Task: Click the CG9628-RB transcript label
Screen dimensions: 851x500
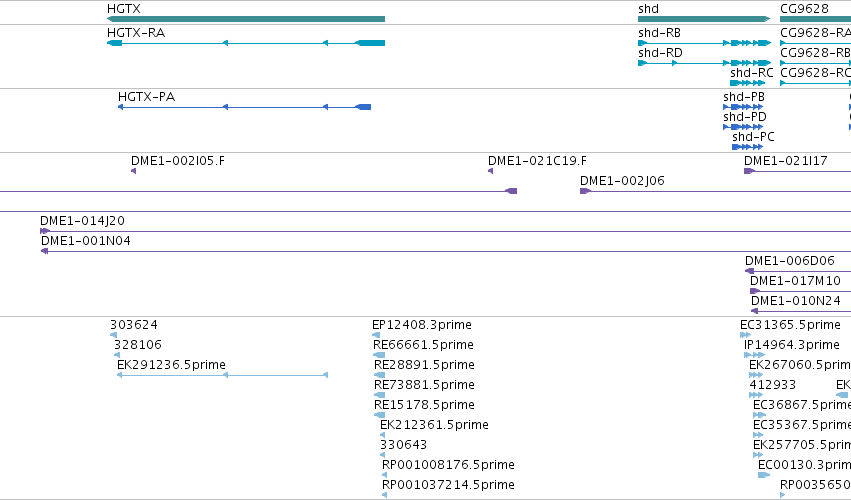Action: click(x=815, y=53)
